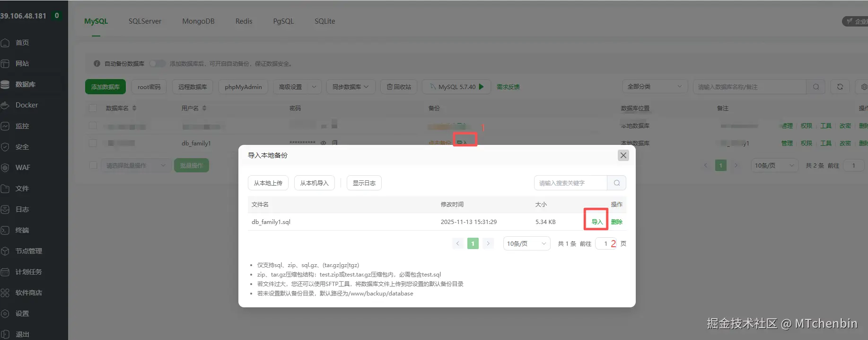Switch to the SQLServer tab
868x340 pixels.
(145, 21)
